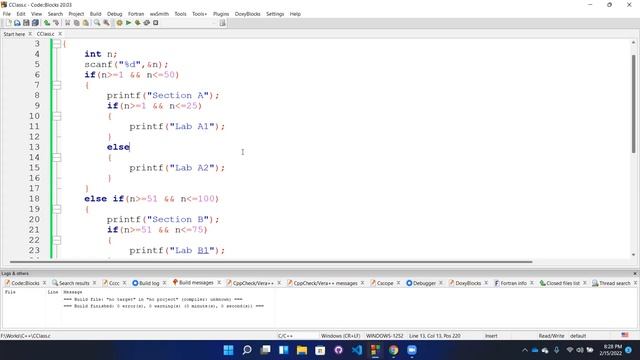Image resolution: width=640 pixels, height=360 pixels.
Task: Rebuild the project with the toolbar icon
Action: pyautogui.click(x=146, y=23)
